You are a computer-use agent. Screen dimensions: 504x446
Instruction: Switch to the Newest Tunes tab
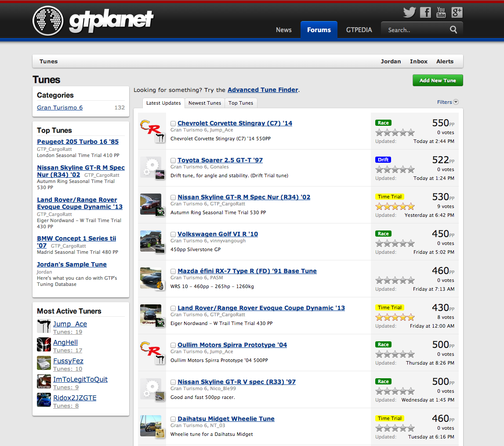coord(204,102)
